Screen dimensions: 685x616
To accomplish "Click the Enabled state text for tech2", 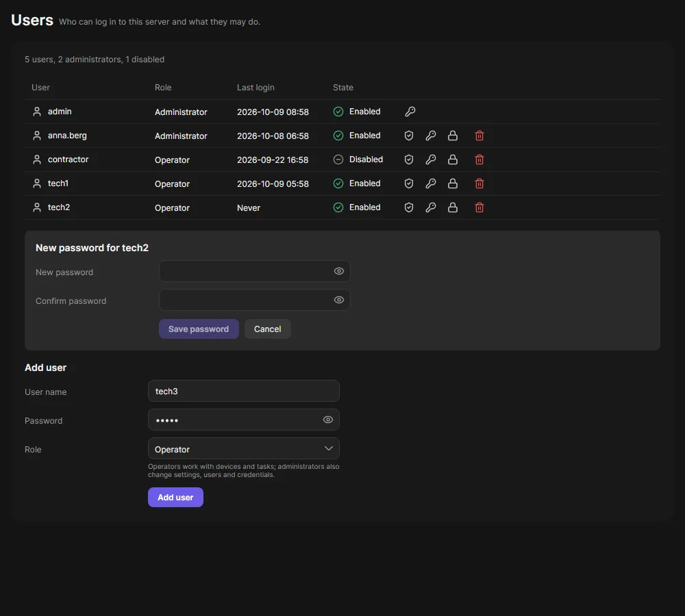I will point(365,208).
